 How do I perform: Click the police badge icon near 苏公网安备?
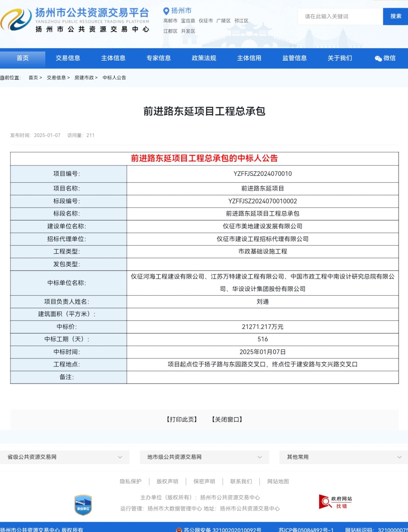point(179,530)
